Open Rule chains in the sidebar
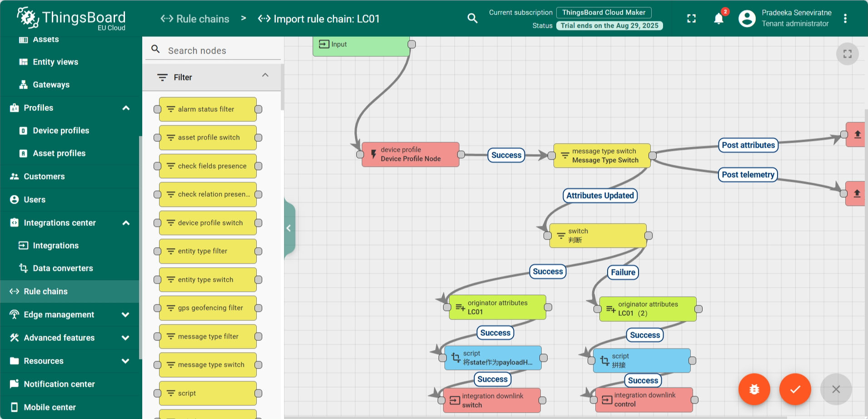The width and height of the screenshot is (868, 419). tap(70, 291)
